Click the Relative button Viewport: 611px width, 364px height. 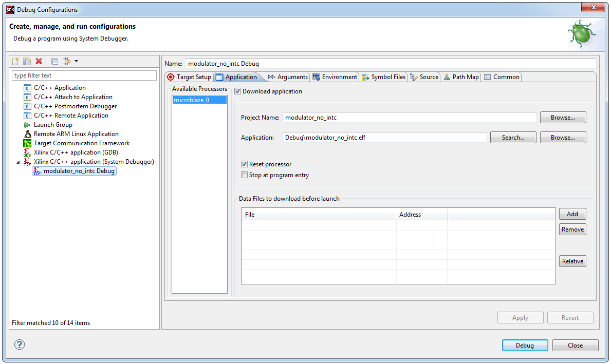click(x=572, y=261)
